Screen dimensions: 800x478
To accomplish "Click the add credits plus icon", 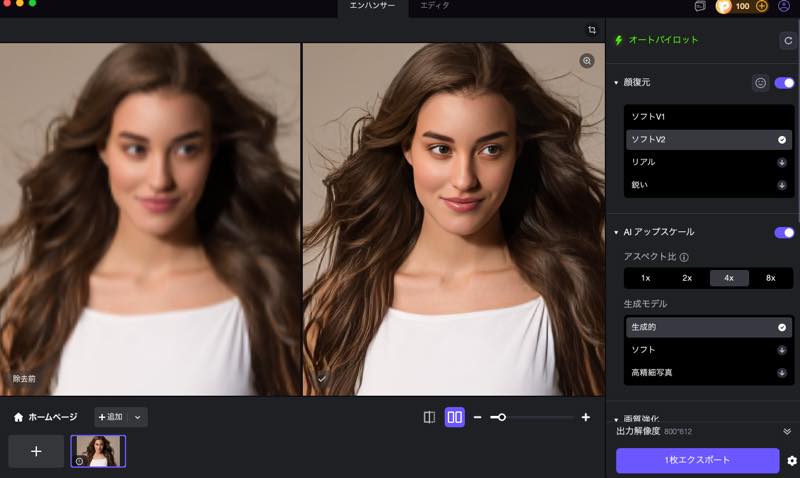I will pos(762,6).
